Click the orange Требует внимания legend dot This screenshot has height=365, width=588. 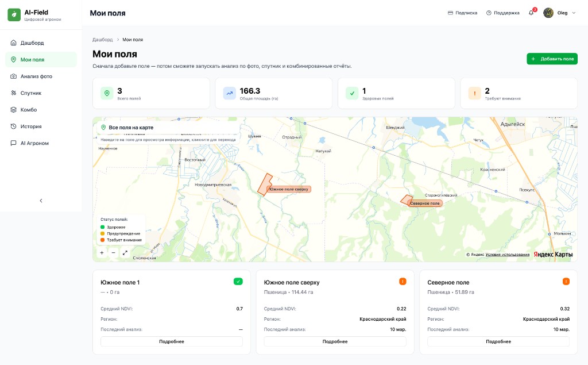[x=103, y=240]
